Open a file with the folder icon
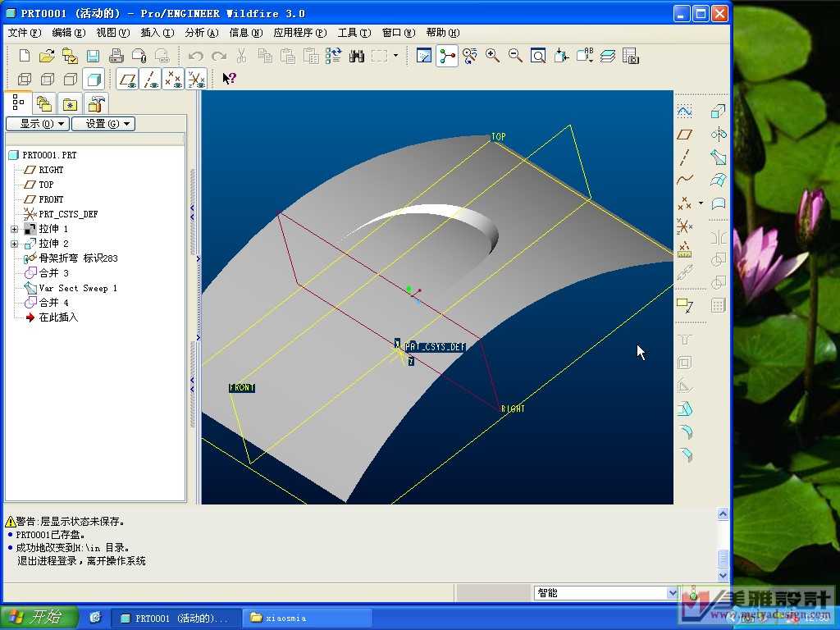 pyautogui.click(x=47, y=56)
